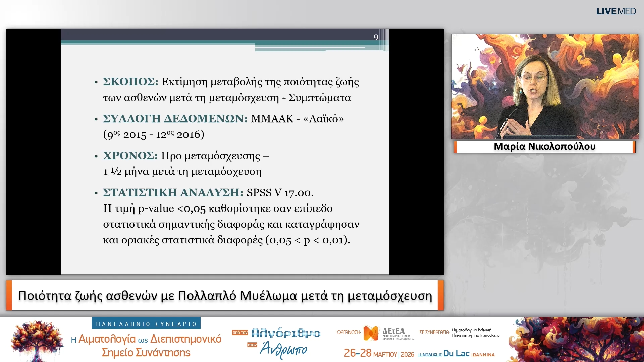Click the talk title banner about Πολλαπλό Μυέλωμα
This screenshot has width=644, height=362.
tap(225, 296)
